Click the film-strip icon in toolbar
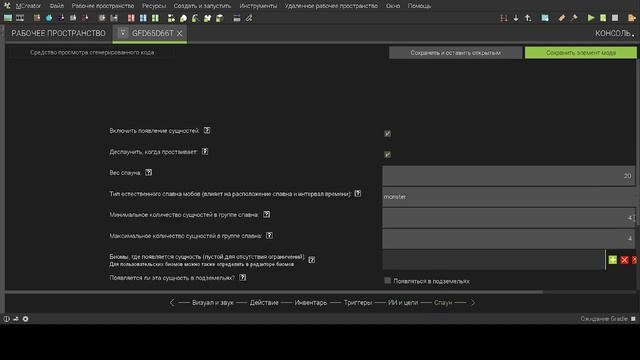 point(20,18)
